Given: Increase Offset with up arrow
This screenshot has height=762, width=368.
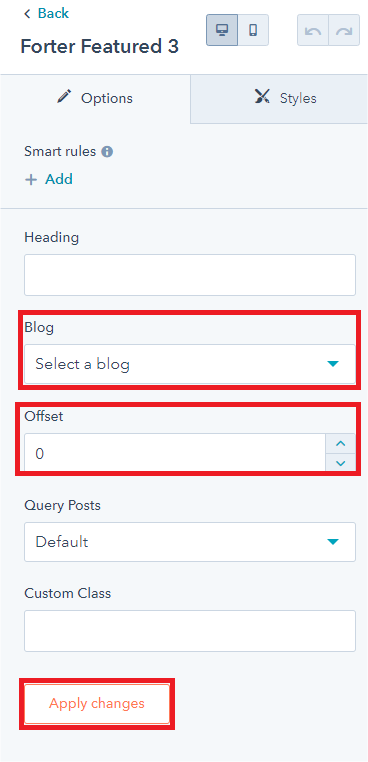Looking at the screenshot, I should pos(341,443).
